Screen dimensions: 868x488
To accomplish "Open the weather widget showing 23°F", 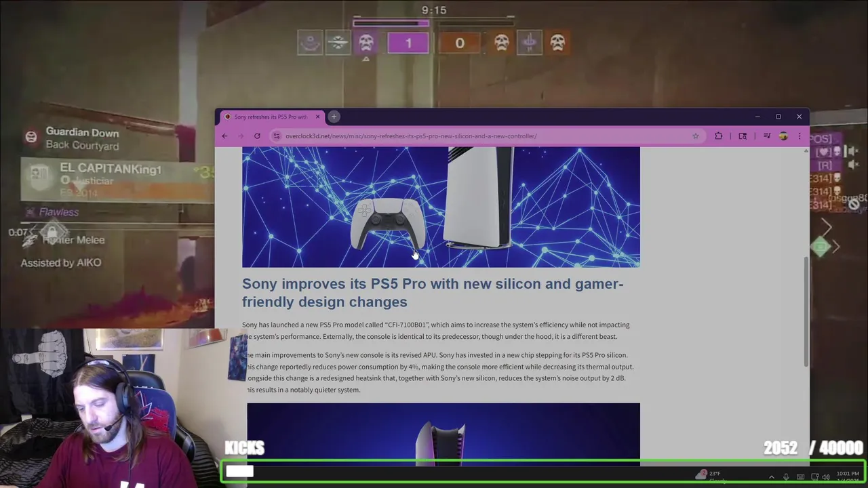I will pos(709,476).
